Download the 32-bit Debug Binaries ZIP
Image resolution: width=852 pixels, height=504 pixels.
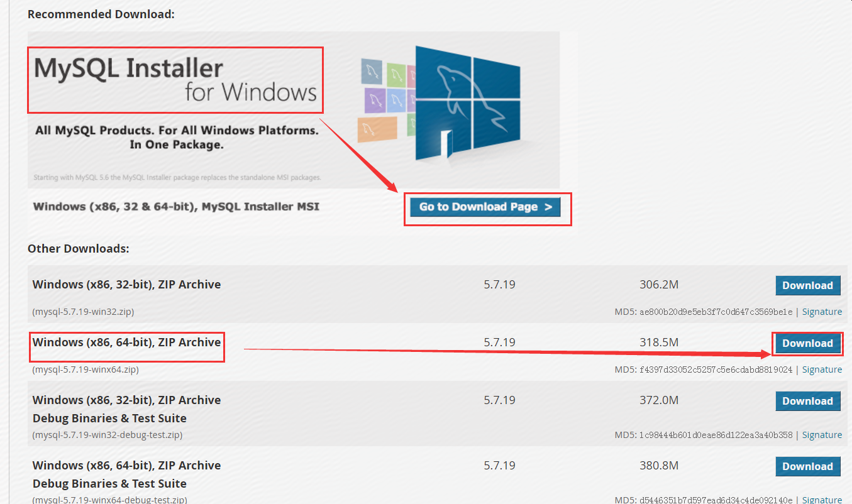[x=808, y=401]
